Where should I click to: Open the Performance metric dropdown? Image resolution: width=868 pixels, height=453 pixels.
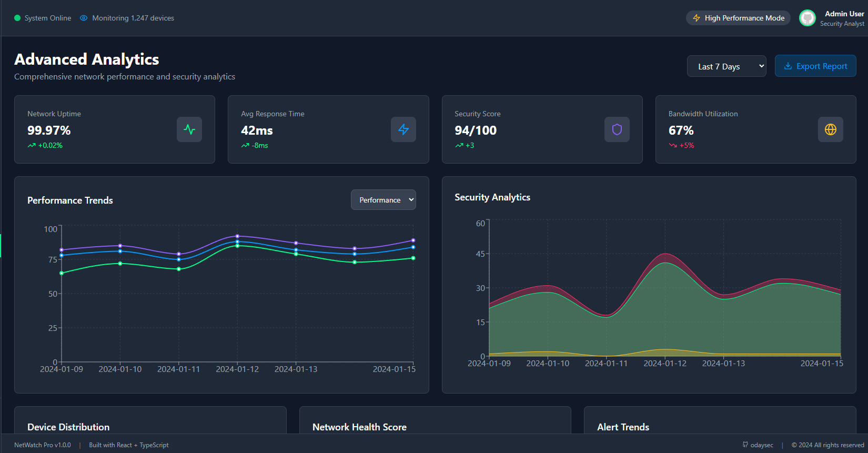click(383, 200)
